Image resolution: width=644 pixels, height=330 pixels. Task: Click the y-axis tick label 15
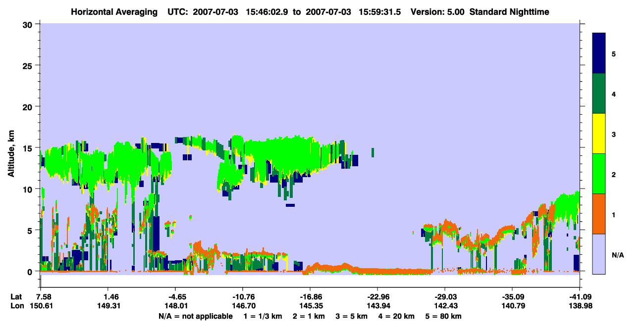(28, 148)
